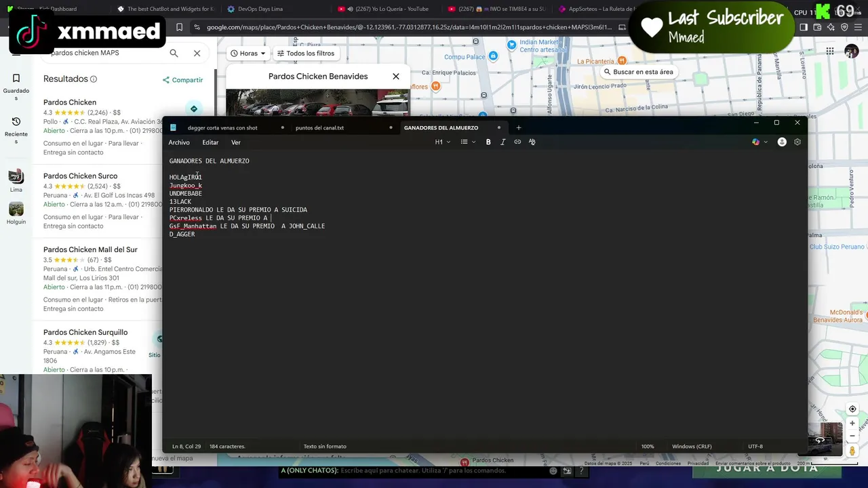Toggle bold formatting in Notepad toolbar
Image resolution: width=868 pixels, height=488 pixels.
[x=488, y=142]
